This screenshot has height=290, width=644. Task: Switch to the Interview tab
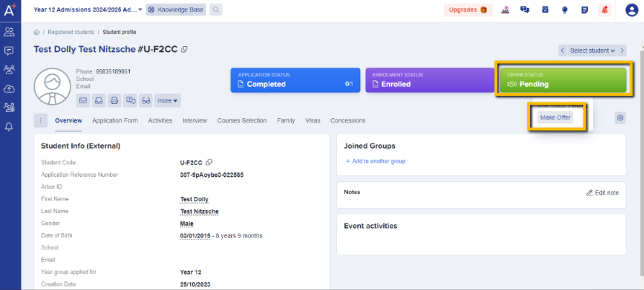tap(194, 120)
